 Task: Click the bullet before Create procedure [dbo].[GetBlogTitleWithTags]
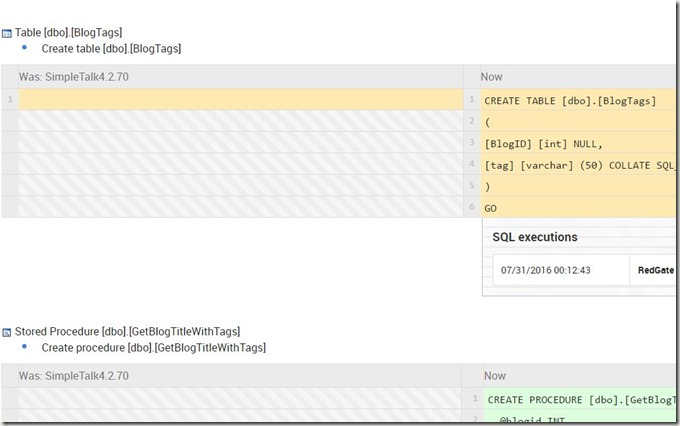click(x=24, y=347)
